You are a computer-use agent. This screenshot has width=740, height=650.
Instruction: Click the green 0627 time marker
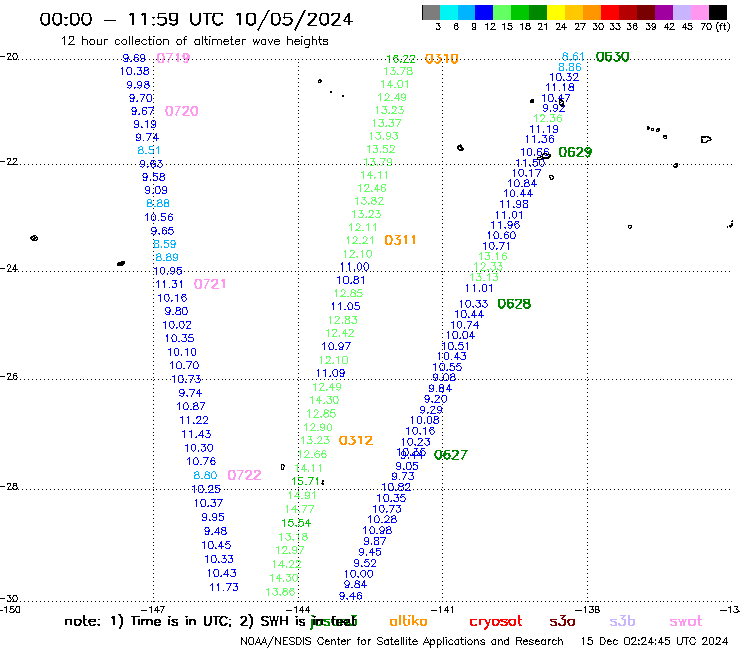pyautogui.click(x=451, y=455)
